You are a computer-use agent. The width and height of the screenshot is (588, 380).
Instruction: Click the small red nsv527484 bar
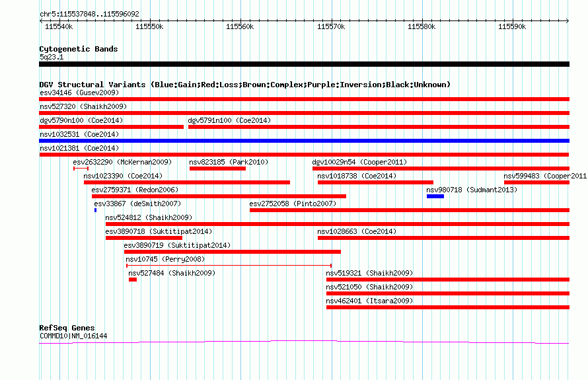tap(133, 280)
